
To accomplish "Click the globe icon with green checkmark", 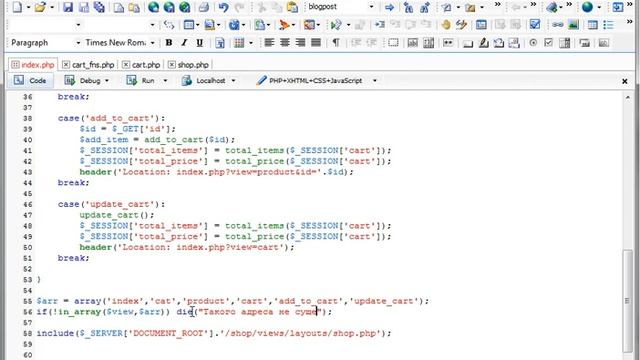I will point(184,7).
